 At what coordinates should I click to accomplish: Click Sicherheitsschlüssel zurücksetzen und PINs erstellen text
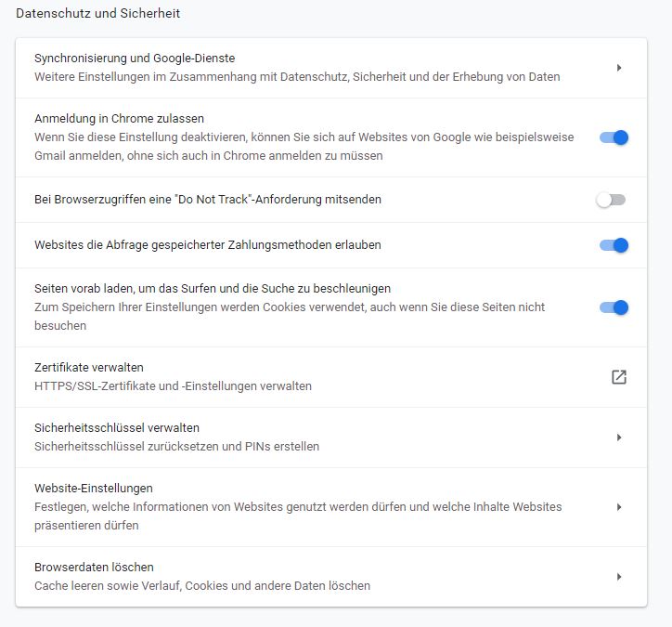point(176,447)
